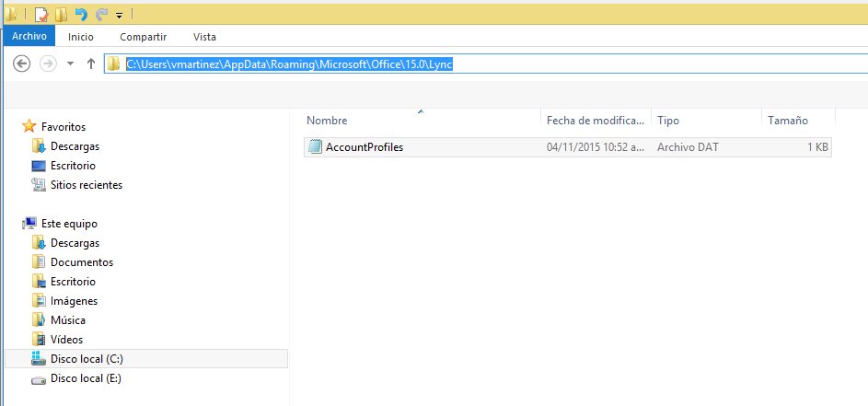Select Favoritos in the navigation pane

(x=64, y=127)
